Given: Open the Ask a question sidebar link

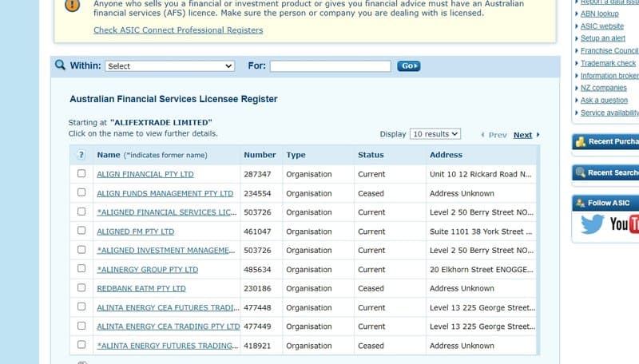Looking at the screenshot, I should click(x=604, y=100).
